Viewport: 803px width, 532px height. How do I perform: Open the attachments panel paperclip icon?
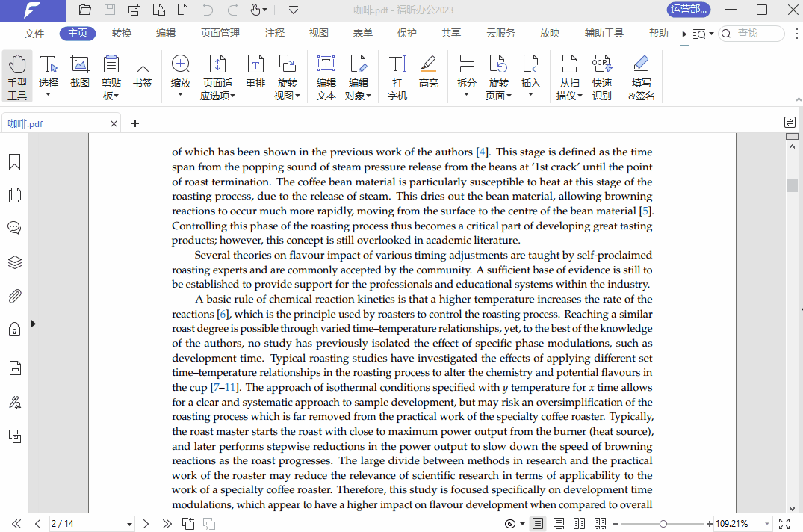[x=14, y=297]
